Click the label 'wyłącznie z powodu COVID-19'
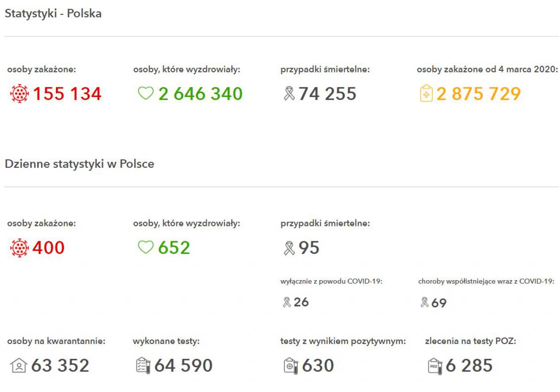 click(332, 281)
